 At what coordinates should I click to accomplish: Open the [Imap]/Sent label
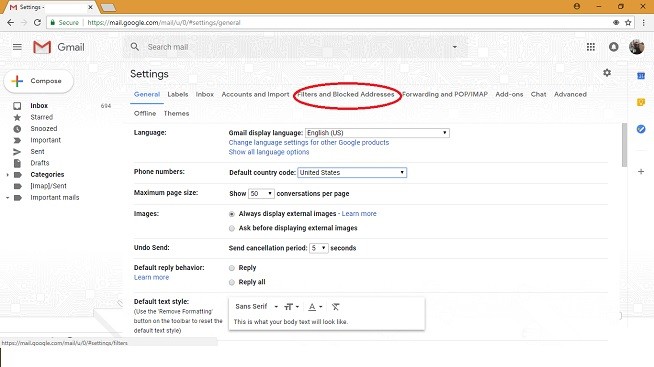(x=48, y=186)
